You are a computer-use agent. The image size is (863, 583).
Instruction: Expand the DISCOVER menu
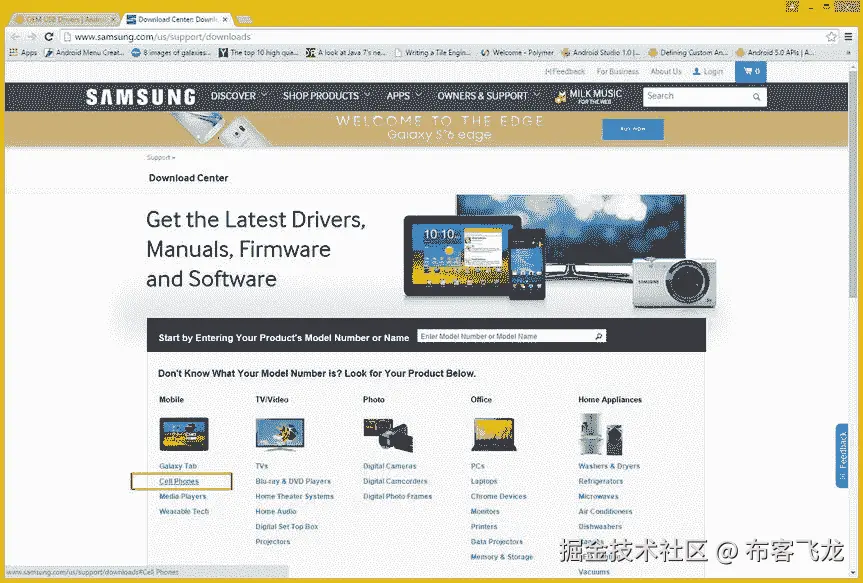pos(239,96)
